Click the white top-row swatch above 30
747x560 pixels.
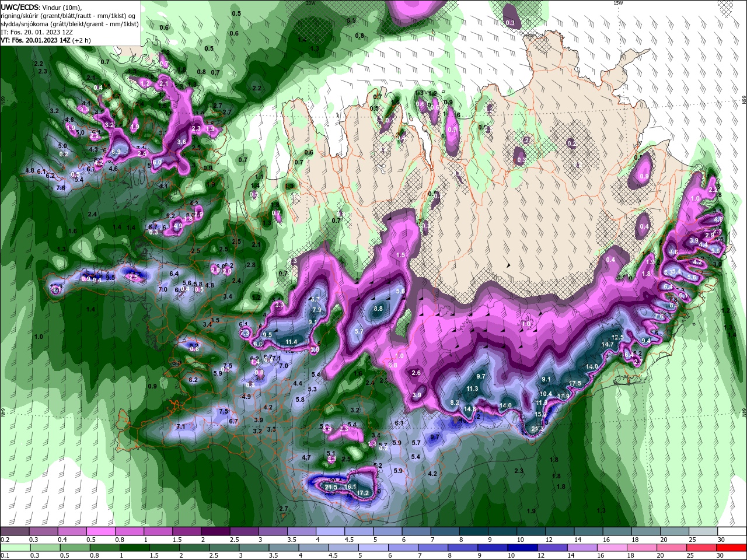pos(732,531)
